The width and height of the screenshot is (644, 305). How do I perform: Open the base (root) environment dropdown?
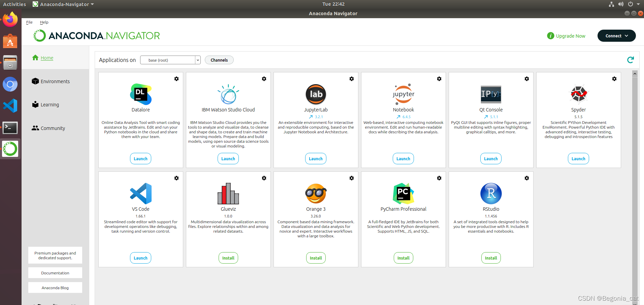[170, 60]
